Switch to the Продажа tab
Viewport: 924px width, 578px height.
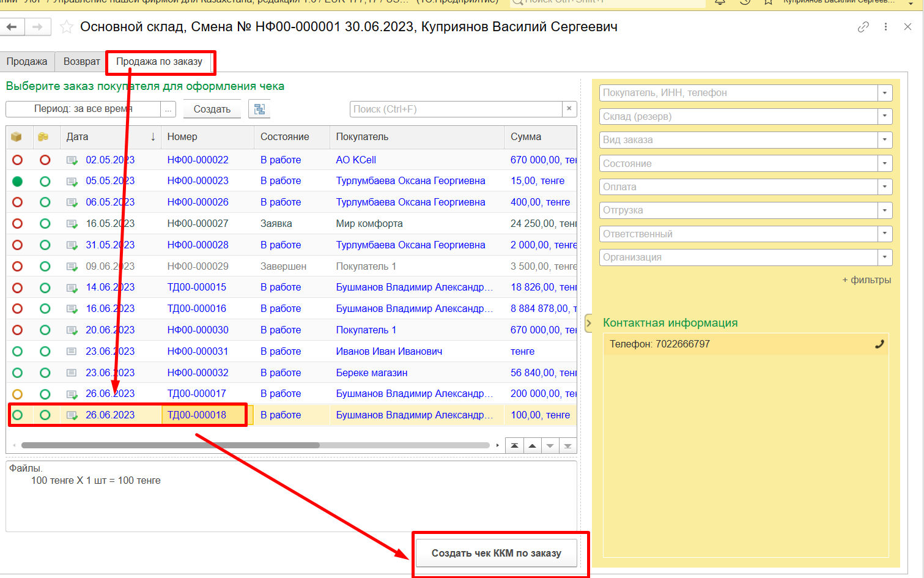click(27, 62)
